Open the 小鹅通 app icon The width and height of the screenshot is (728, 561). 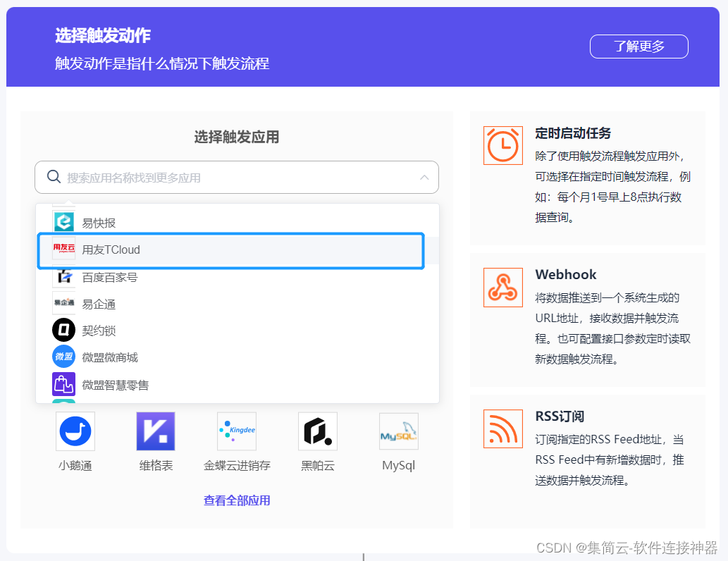click(75, 431)
